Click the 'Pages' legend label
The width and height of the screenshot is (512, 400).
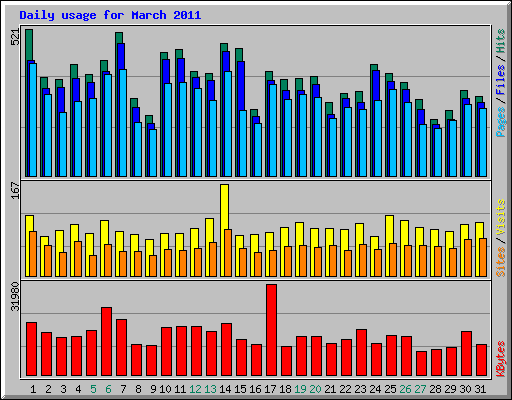501,122
